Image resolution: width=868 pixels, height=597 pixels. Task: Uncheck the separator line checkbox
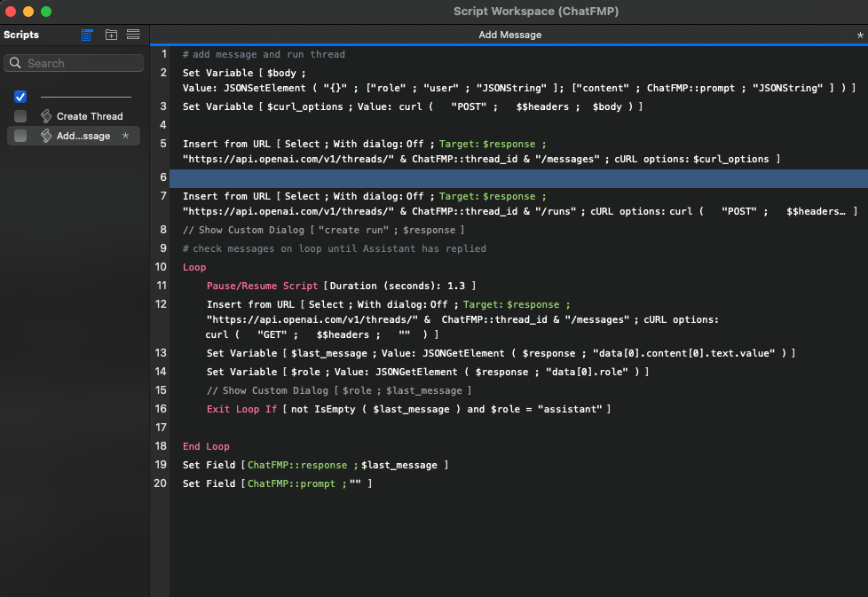point(20,97)
